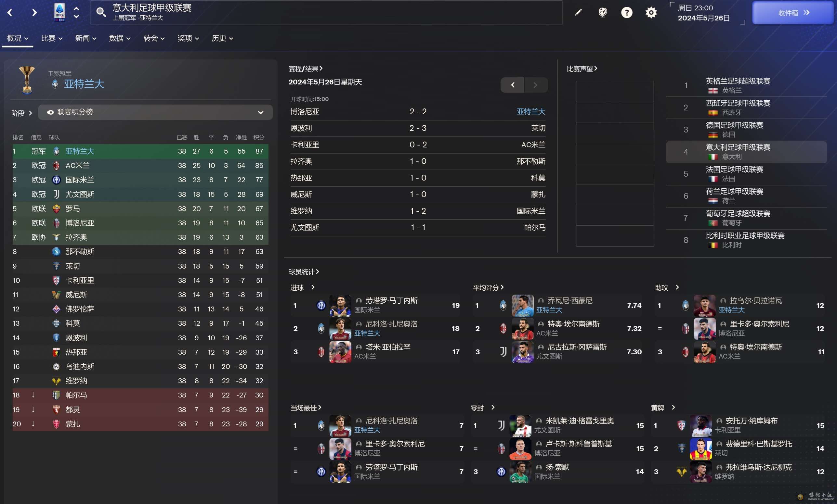Click 安托万·纳库姆布 photo in 黄牌 list
This screenshot has width=837, height=504.
tap(701, 426)
